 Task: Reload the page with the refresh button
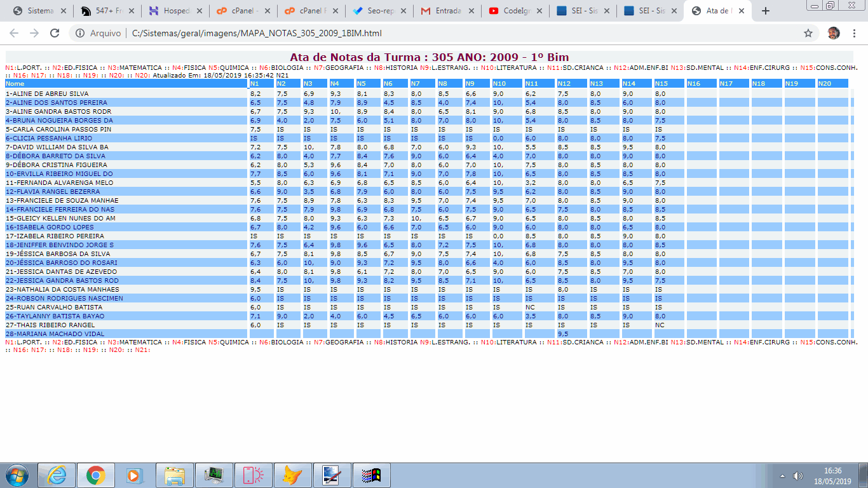point(55,33)
